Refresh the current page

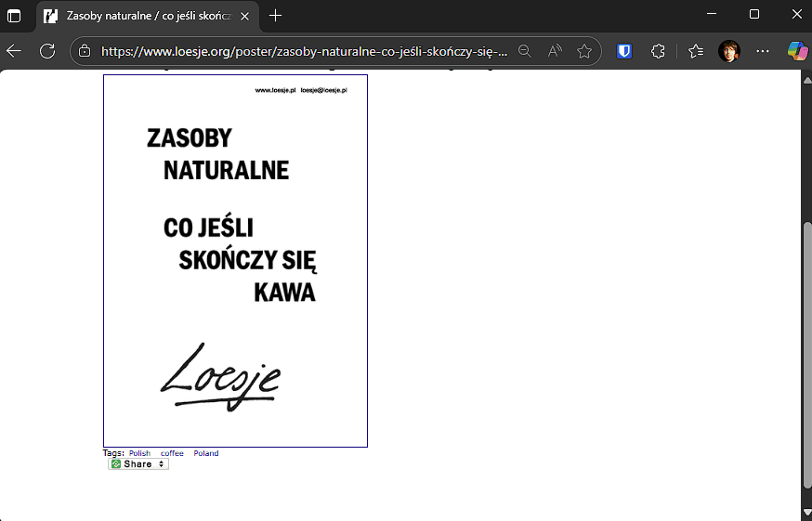point(47,51)
